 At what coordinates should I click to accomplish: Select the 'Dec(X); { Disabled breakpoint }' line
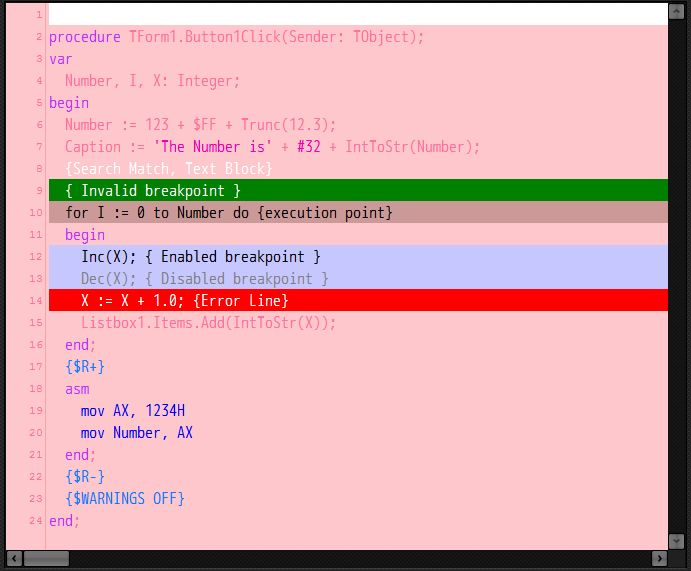click(x=358, y=278)
